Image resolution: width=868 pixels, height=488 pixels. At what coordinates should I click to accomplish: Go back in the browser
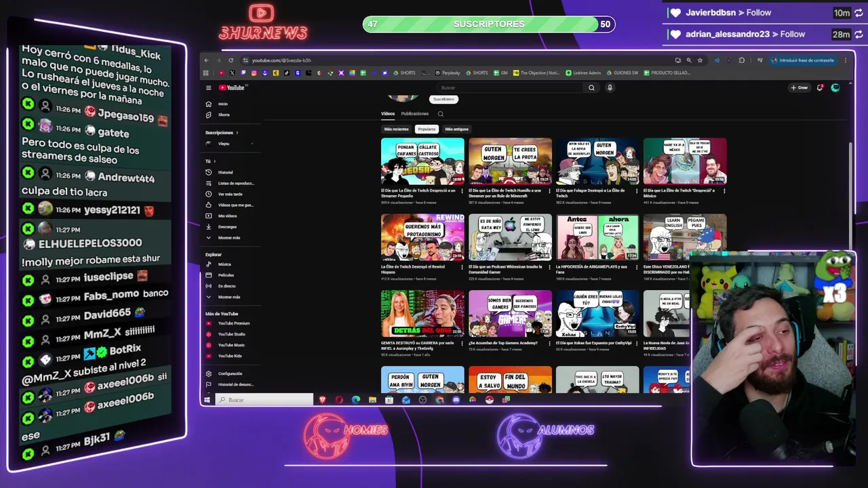(x=207, y=60)
